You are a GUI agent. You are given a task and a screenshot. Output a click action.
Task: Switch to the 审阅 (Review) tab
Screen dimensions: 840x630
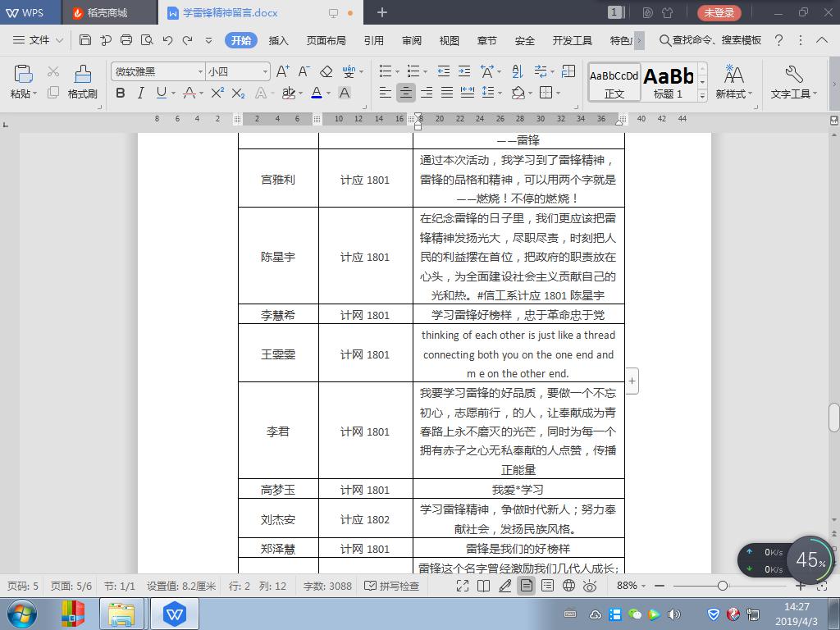point(412,40)
